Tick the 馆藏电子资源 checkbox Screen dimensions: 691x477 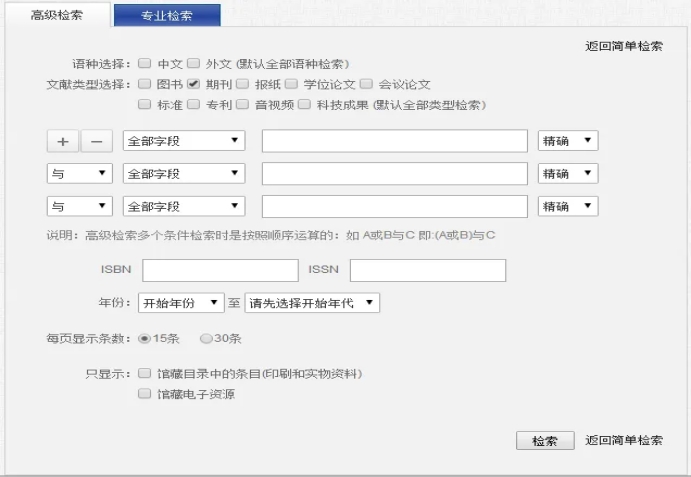(145, 394)
